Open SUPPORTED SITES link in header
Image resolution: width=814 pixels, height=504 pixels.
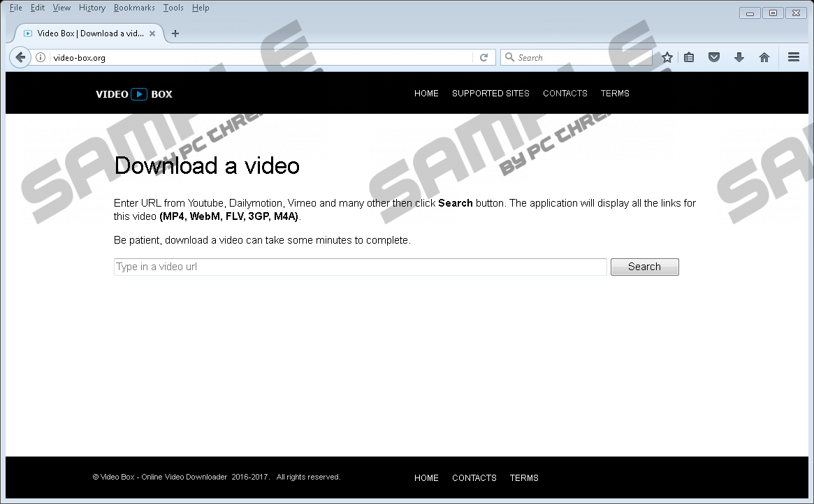(x=490, y=94)
